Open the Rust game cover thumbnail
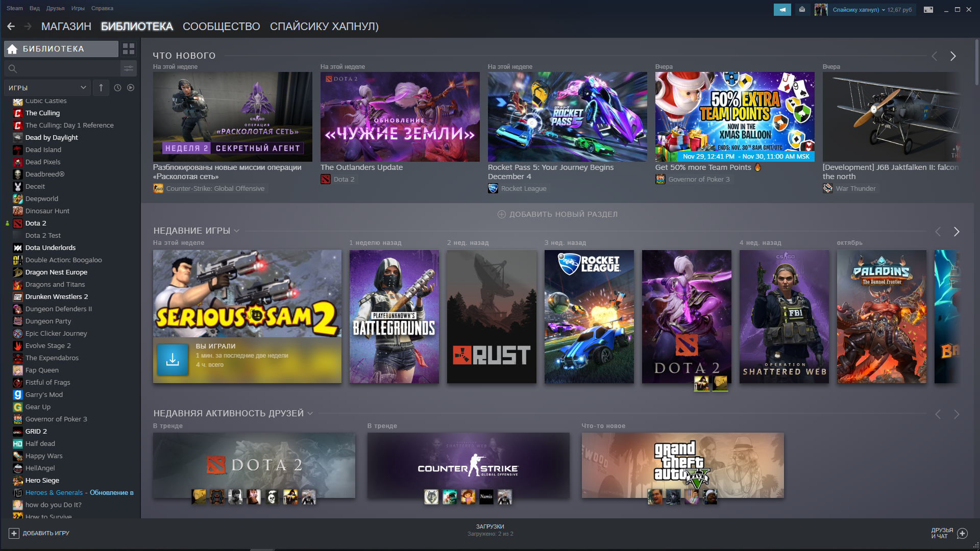 coord(492,317)
